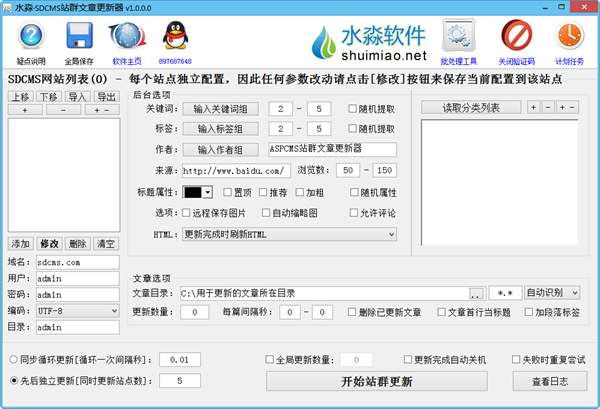600x409 pixels.
Task: Enable 允许评论 option
Action: (354, 213)
